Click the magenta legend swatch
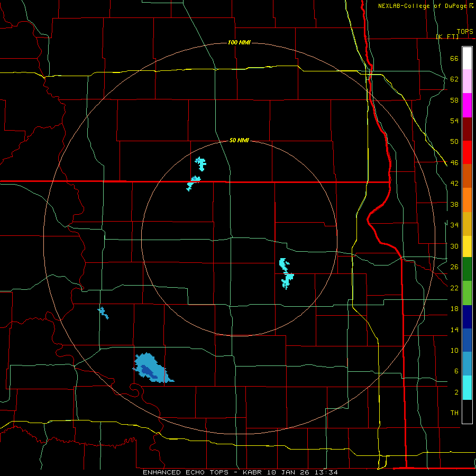 click(467, 105)
